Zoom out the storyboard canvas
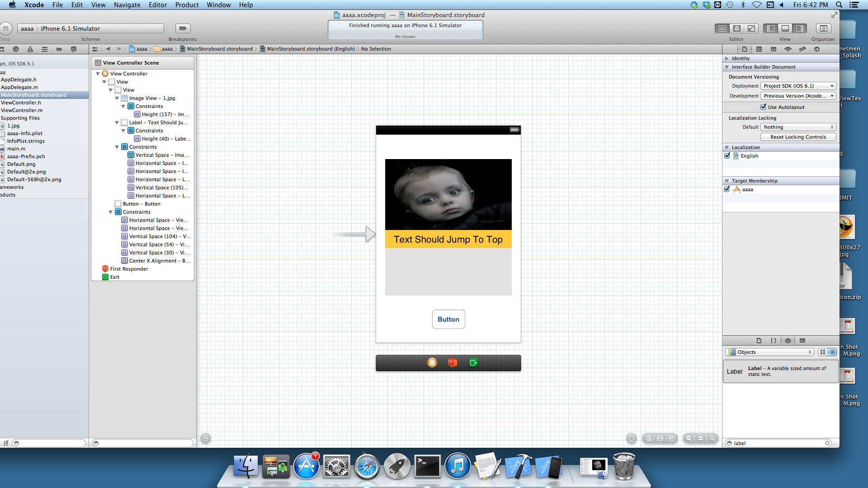Viewport: 868px width, 488px height. pos(689,438)
